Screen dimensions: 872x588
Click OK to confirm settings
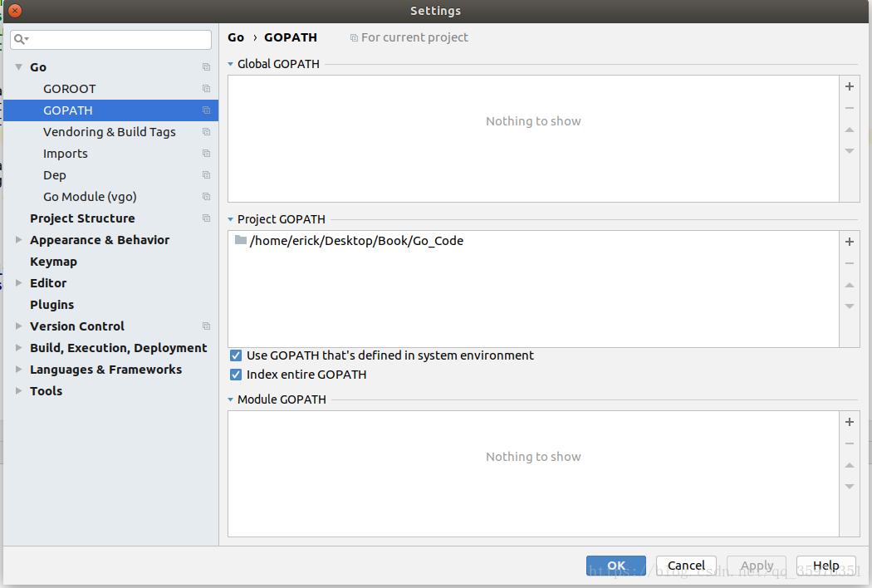pos(616,566)
